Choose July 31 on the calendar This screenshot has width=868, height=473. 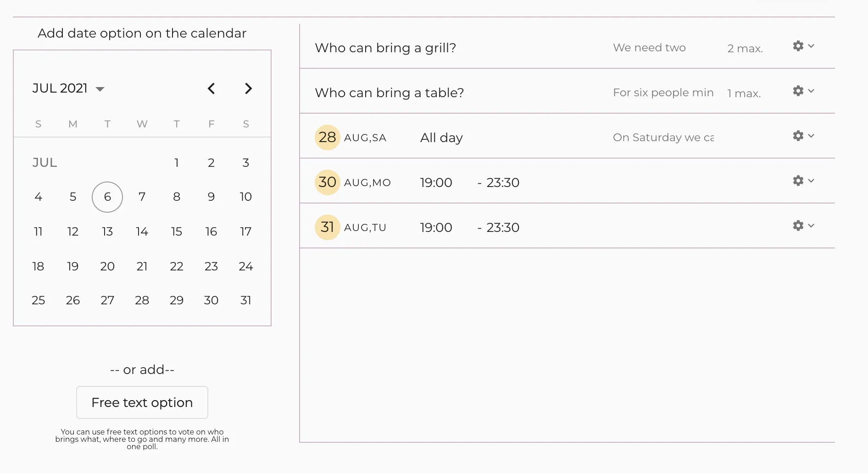246,301
